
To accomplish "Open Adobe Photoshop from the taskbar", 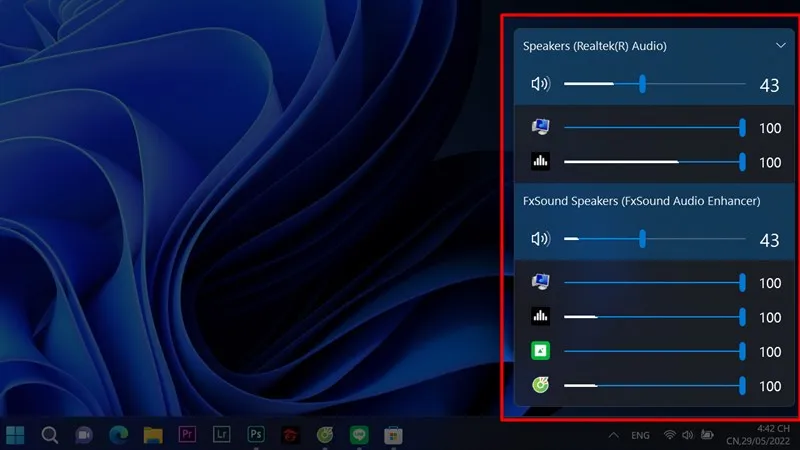I will [256, 434].
